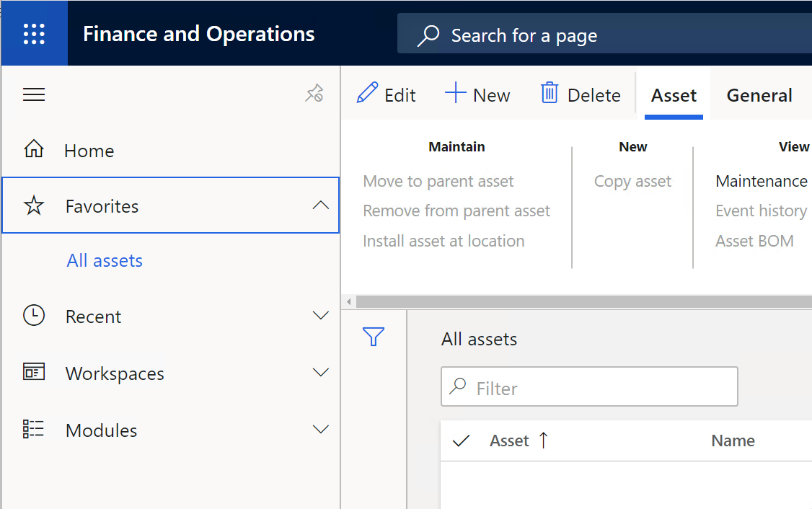Click the Delete trash can icon
Viewport: 812px width, 509px height.
[550, 93]
